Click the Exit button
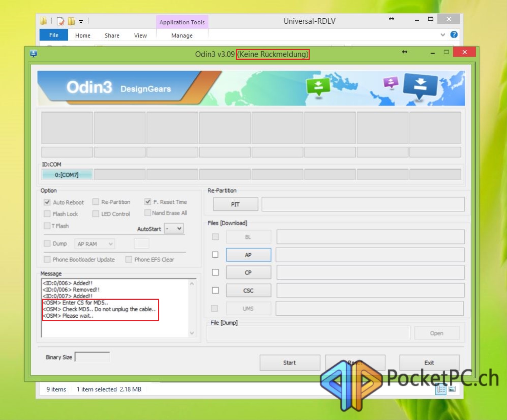Image resolution: width=507 pixels, height=420 pixels. (x=429, y=363)
